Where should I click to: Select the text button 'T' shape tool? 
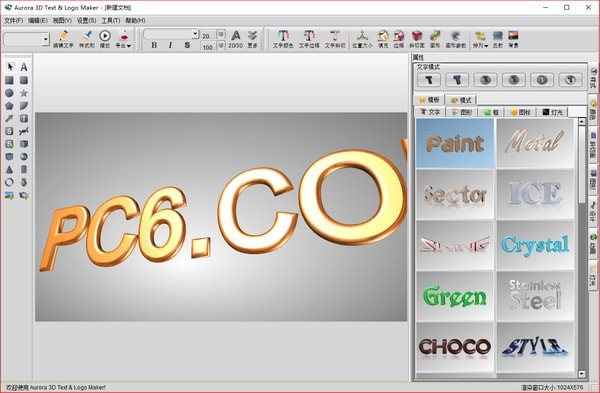pyautogui.click(x=24, y=118)
